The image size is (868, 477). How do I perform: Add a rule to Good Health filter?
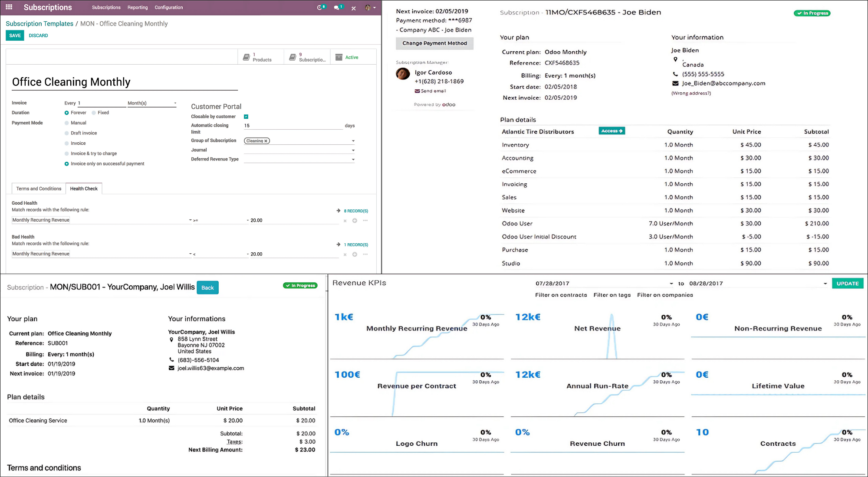click(x=355, y=221)
